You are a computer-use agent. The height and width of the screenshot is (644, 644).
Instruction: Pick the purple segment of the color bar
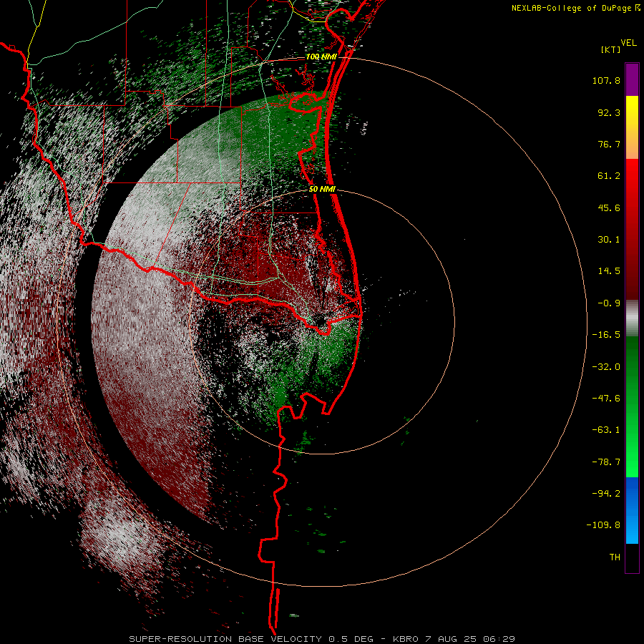click(632, 79)
